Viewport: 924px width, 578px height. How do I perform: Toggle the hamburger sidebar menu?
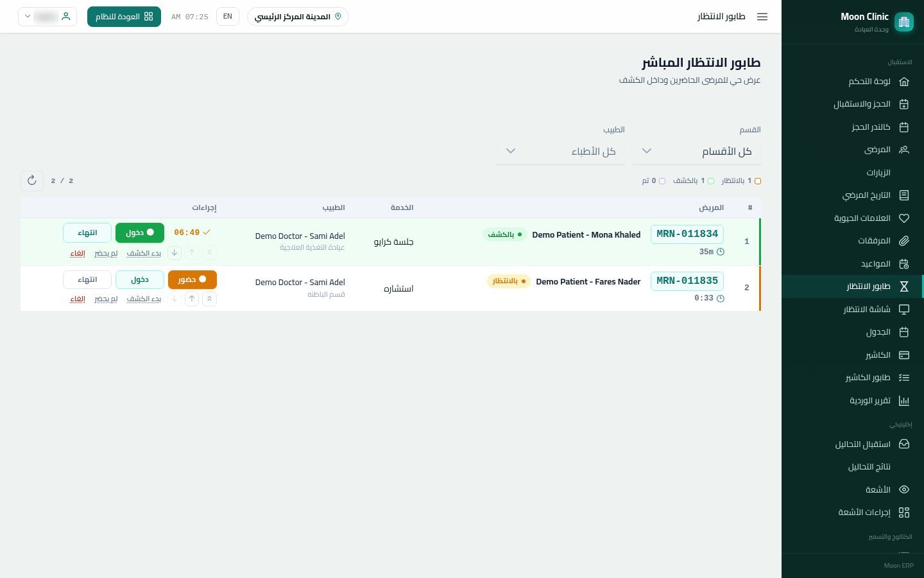[762, 17]
